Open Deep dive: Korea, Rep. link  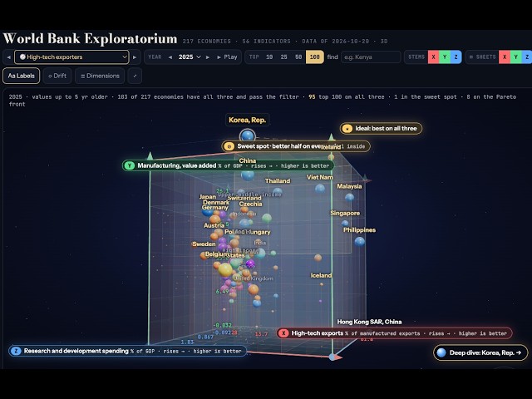point(480,352)
